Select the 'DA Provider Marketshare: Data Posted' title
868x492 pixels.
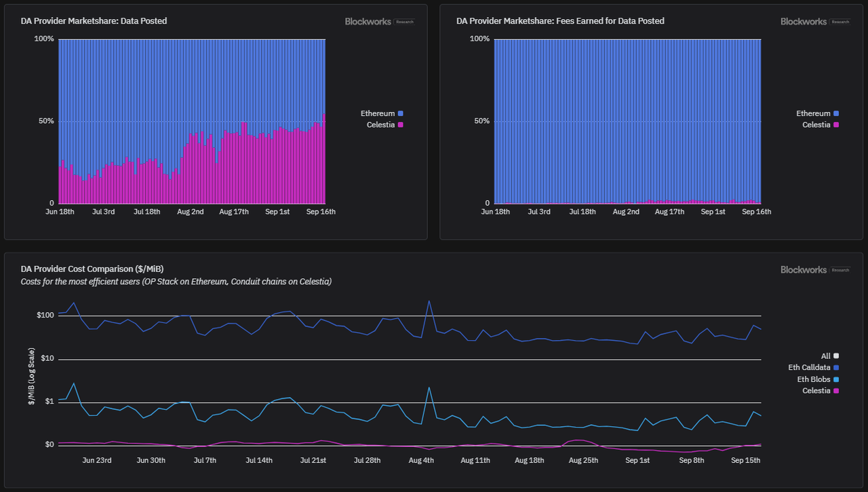pos(94,21)
